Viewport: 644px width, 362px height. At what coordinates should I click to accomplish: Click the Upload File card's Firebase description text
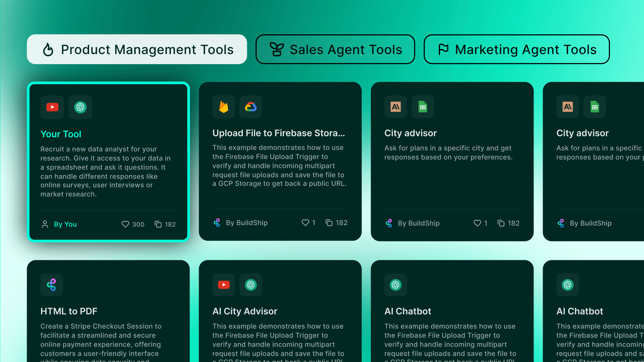tap(279, 166)
